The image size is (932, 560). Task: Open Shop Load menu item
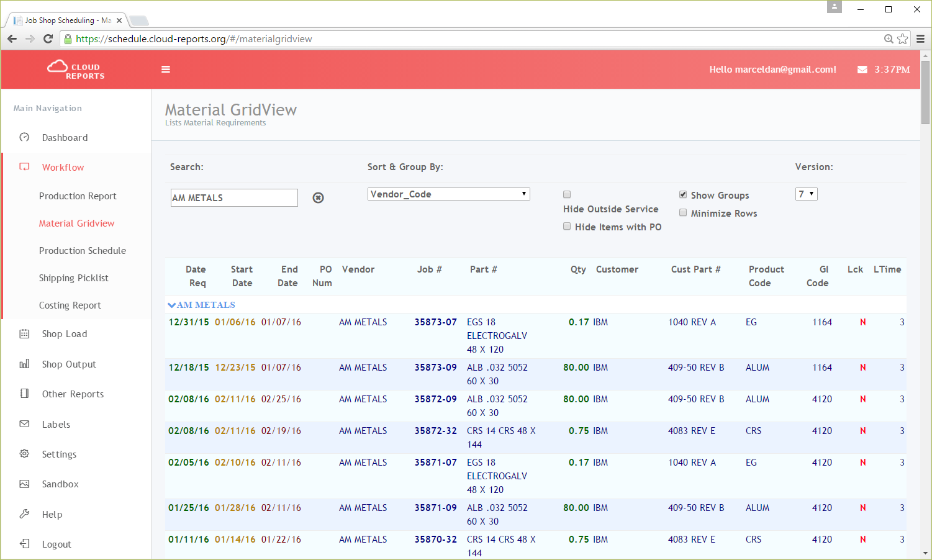(65, 334)
